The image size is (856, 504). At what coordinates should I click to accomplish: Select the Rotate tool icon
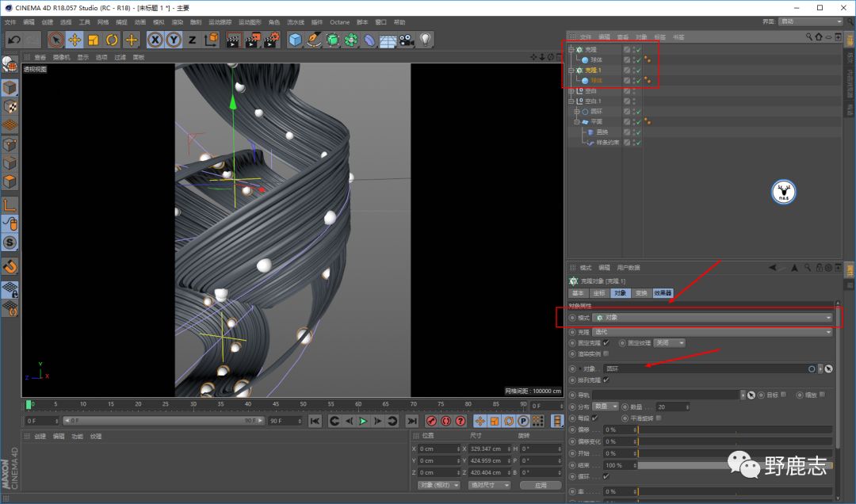112,40
